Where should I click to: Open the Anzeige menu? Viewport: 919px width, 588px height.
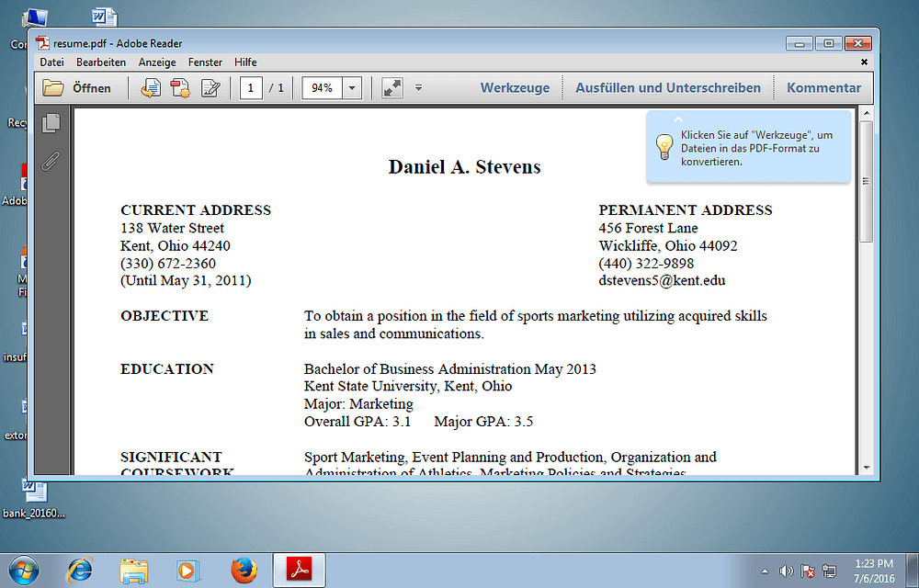157,62
